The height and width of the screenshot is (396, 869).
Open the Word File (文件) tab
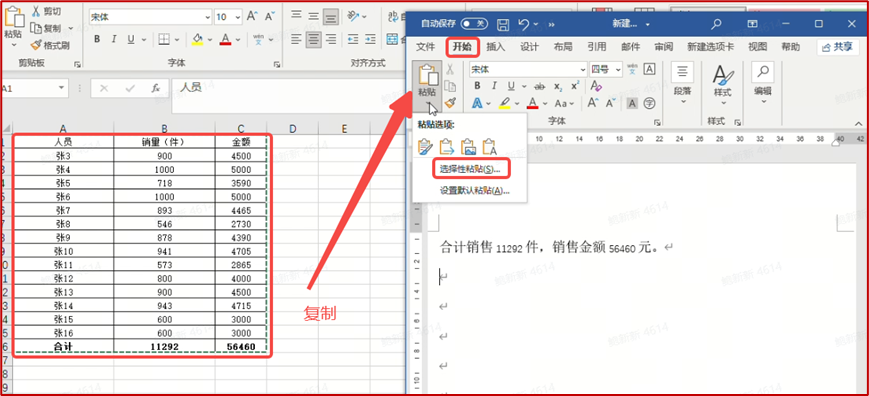click(426, 47)
